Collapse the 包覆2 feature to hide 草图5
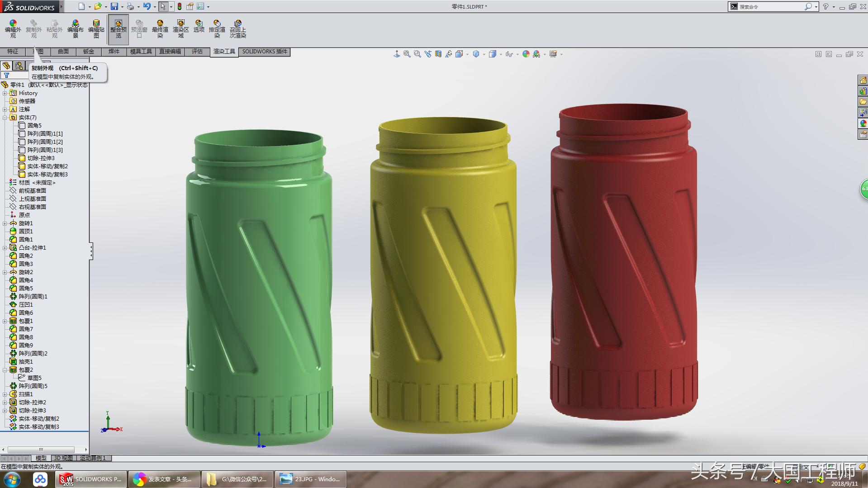The height and width of the screenshot is (488, 868). click(5, 370)
